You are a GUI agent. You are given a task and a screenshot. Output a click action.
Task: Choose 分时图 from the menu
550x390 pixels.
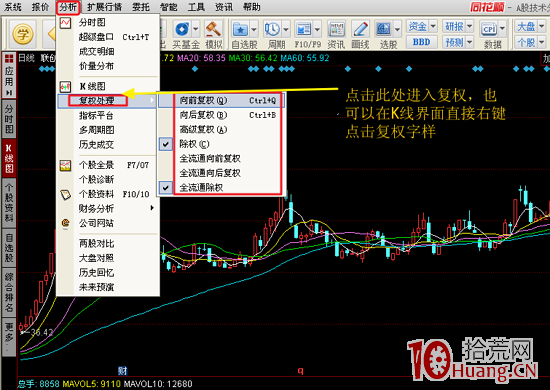tap(92, 22)
